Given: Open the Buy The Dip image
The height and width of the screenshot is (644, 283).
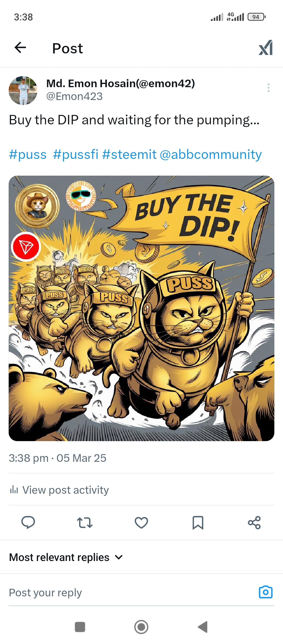Looking at the screenshot, I should coord(141,308).
